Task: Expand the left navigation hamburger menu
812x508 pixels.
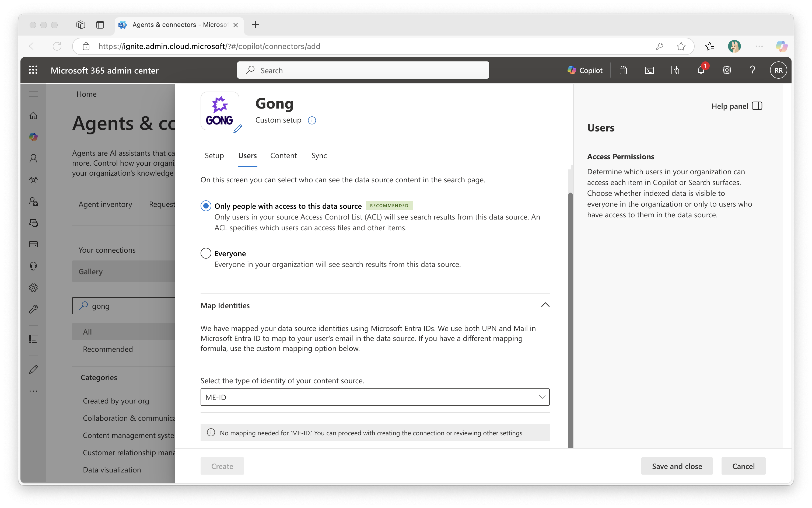Action: click(33, 94)
